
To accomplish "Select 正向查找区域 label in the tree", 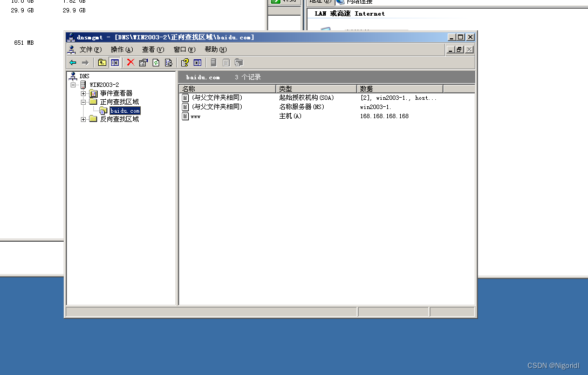I will (120, 102).
